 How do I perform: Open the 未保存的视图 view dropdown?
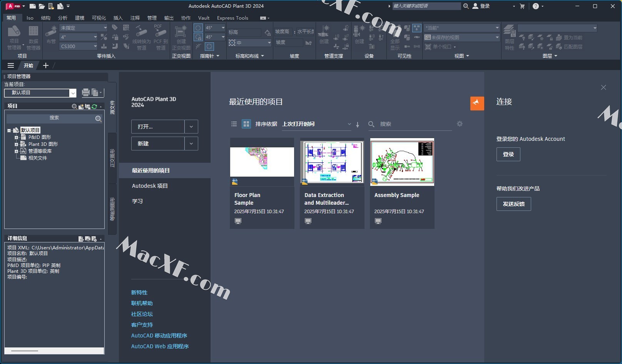461,37
